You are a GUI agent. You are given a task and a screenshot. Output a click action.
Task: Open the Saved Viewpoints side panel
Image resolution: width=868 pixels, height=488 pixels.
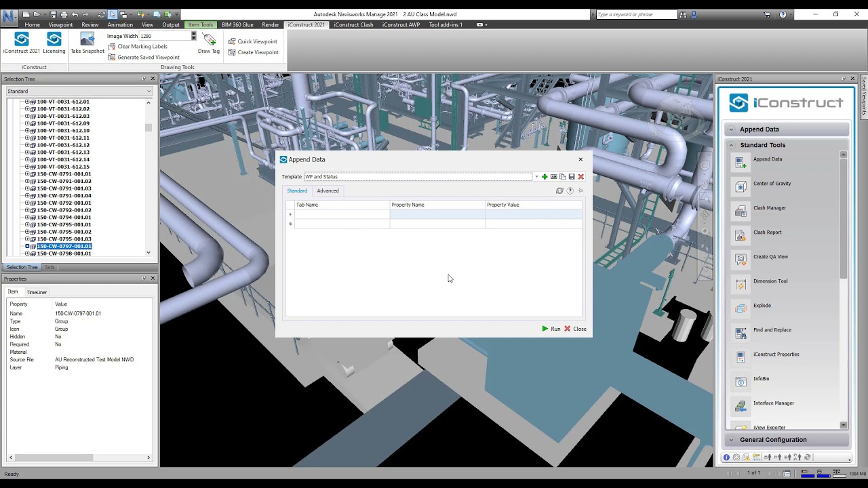tap(864, 96)
